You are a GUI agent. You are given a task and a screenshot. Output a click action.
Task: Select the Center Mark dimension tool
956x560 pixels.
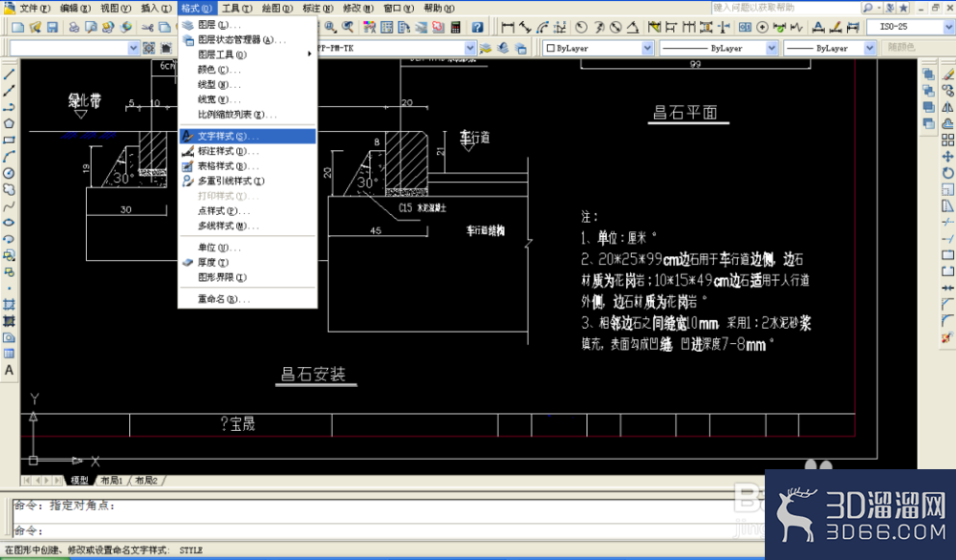tap(762, 27)
